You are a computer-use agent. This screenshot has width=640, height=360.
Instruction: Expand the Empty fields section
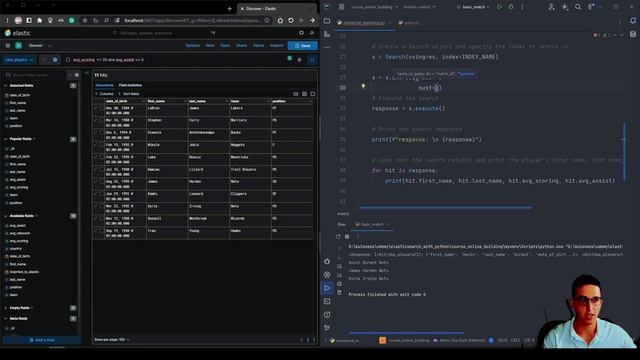coord(6,308)
